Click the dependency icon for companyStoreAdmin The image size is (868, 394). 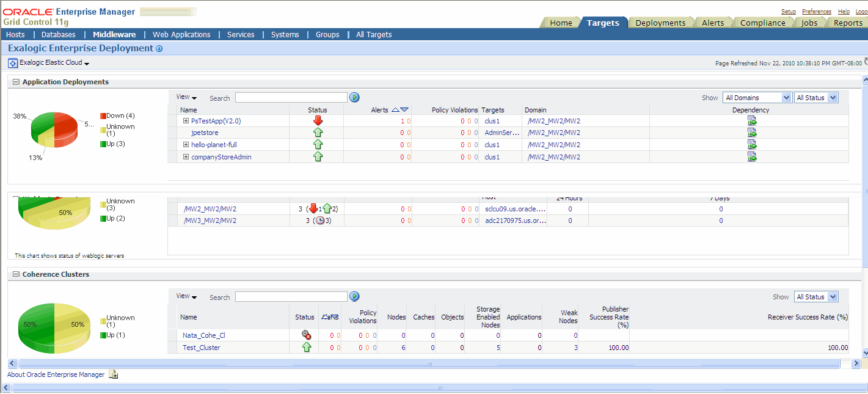(752, 157)
